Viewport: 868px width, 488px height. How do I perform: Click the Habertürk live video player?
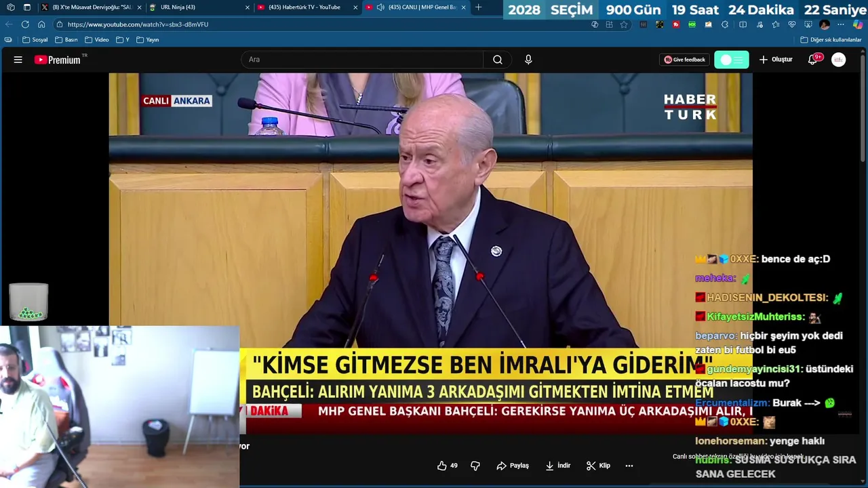(x=431, y=254)
